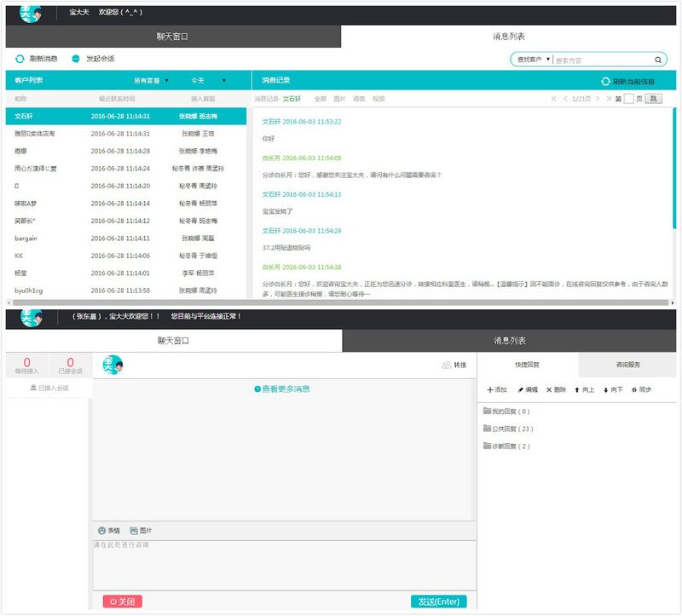Open the 诊断回复 (2) folder

tap(506, 446)
